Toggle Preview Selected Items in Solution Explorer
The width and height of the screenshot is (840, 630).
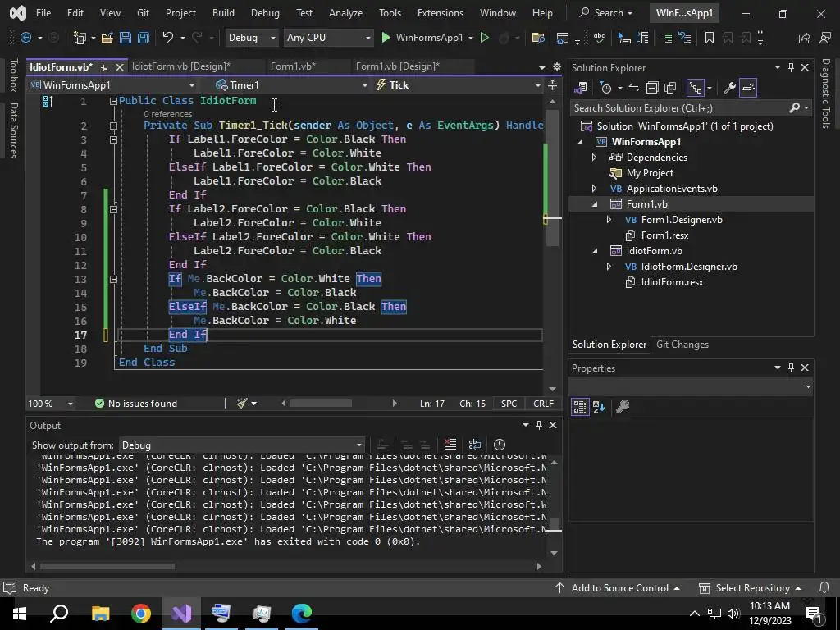tap(748, 88)
